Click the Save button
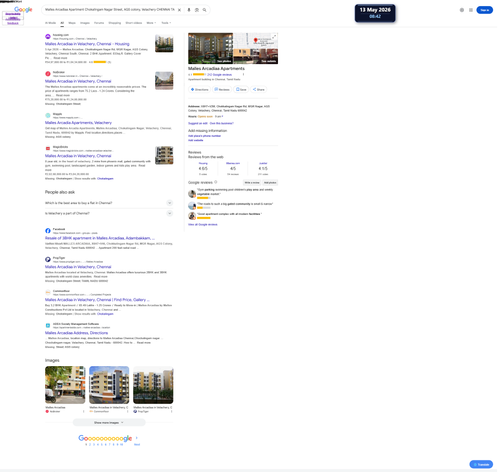500x472 pixels. (x=241, y=89)
